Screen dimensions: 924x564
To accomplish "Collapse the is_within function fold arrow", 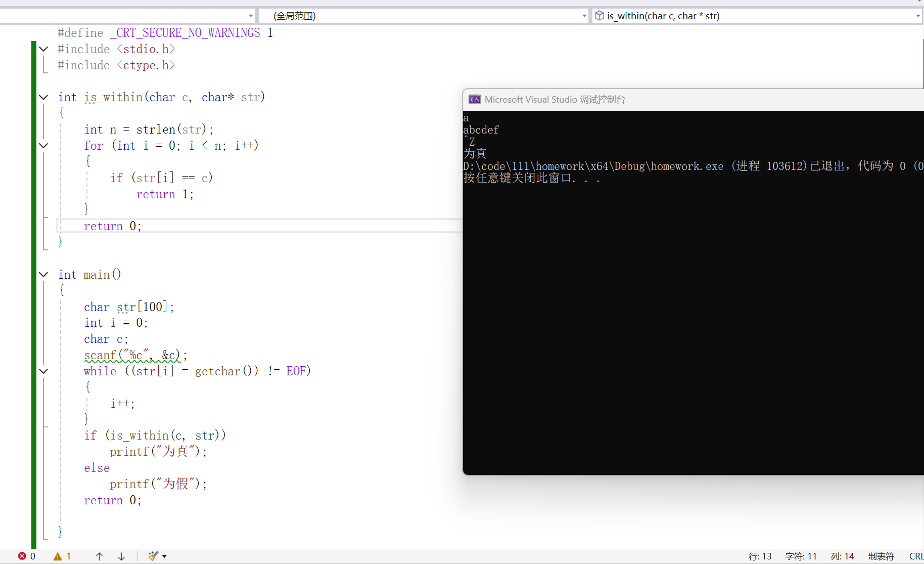I will [x=44, y=97].
